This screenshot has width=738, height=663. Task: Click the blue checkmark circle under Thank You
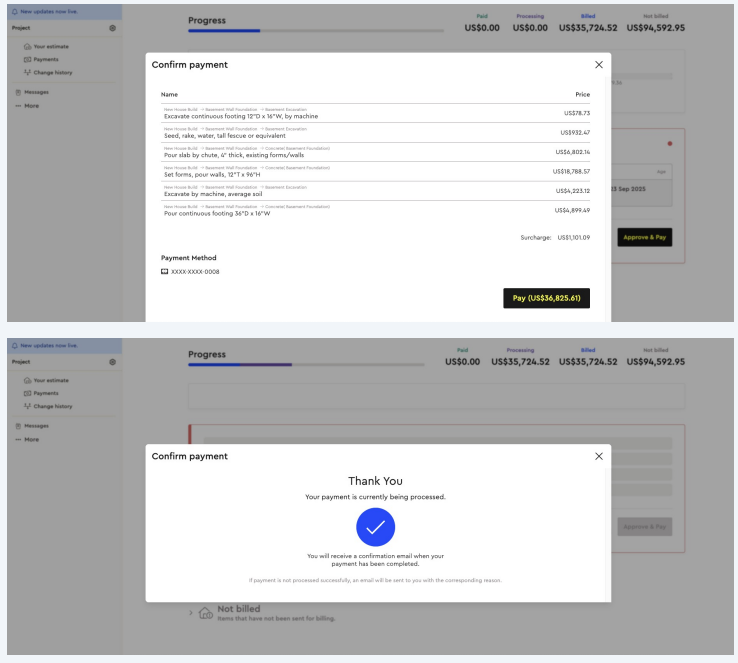[x=376, y=527]
